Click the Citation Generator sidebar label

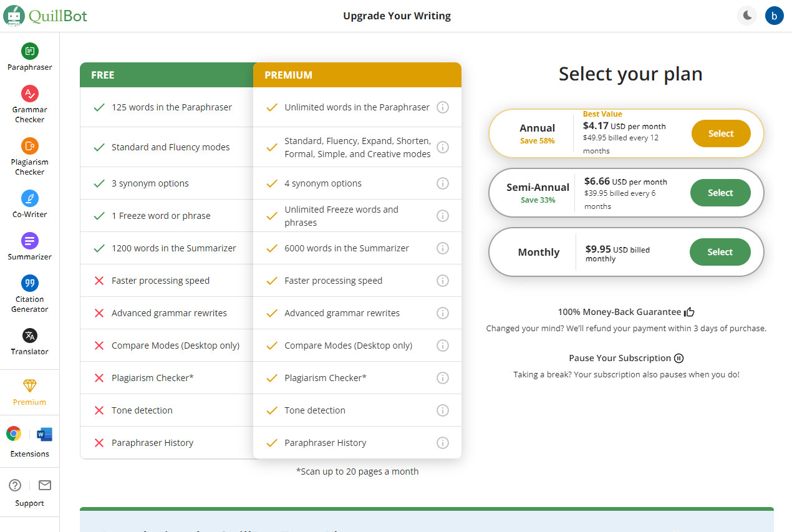coord(29,304)
